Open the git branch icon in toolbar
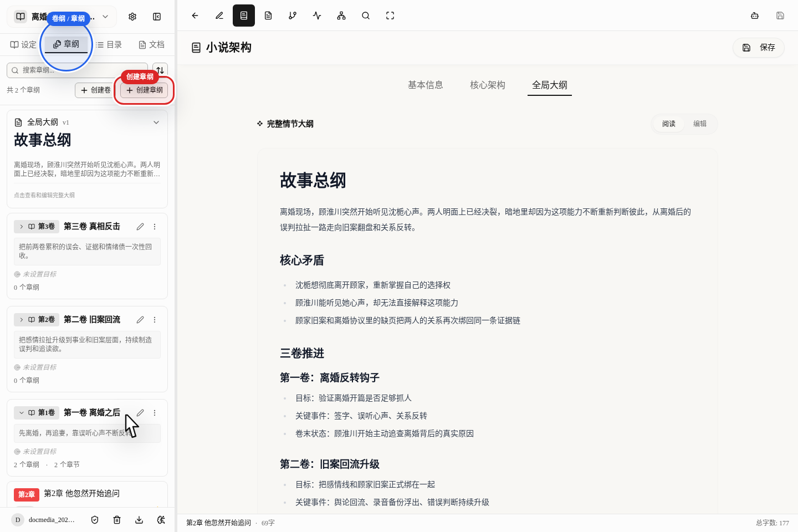798x532 pixels. pyautogui.click(x=293, y=16)
